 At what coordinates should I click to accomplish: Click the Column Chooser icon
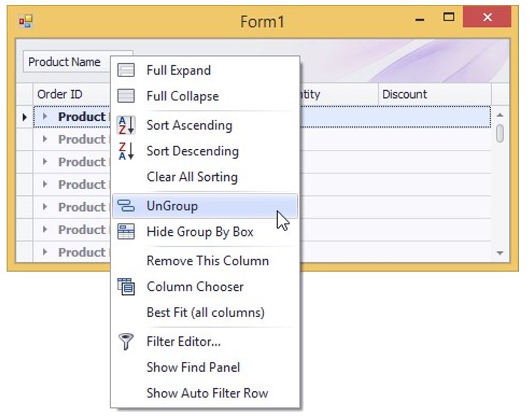tap(126, 287)
